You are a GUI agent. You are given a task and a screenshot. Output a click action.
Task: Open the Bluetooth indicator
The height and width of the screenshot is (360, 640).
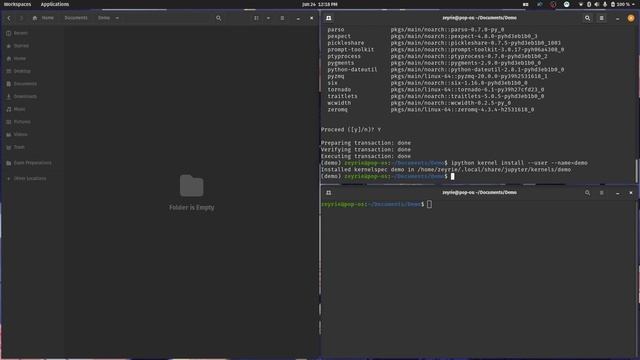(589, 4)
